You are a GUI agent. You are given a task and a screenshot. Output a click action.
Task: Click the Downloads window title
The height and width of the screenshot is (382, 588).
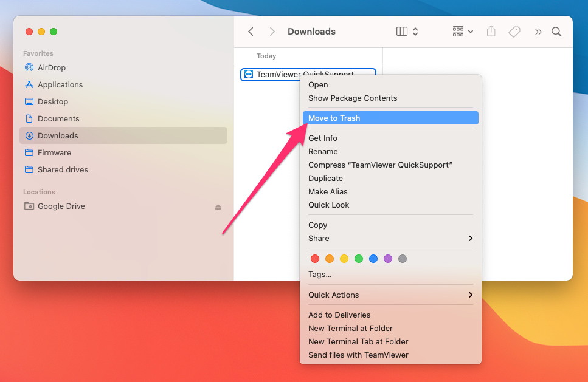click(311, 32)
